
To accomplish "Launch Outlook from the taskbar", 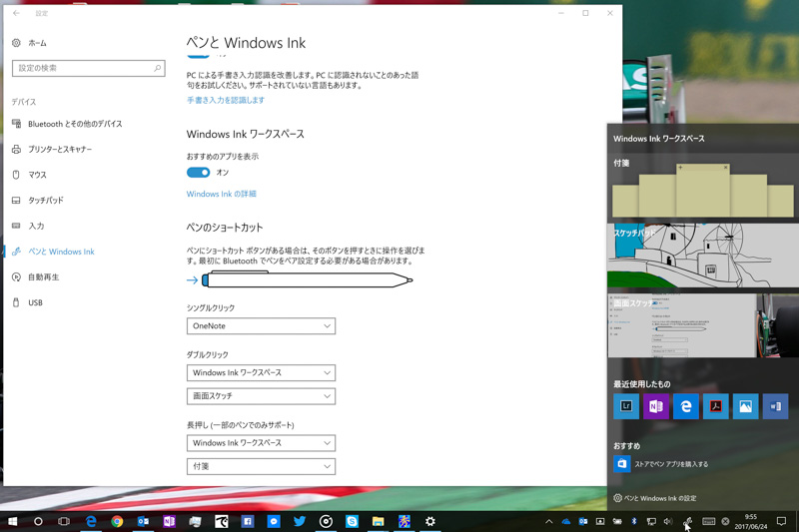I will tap(143, 521).
